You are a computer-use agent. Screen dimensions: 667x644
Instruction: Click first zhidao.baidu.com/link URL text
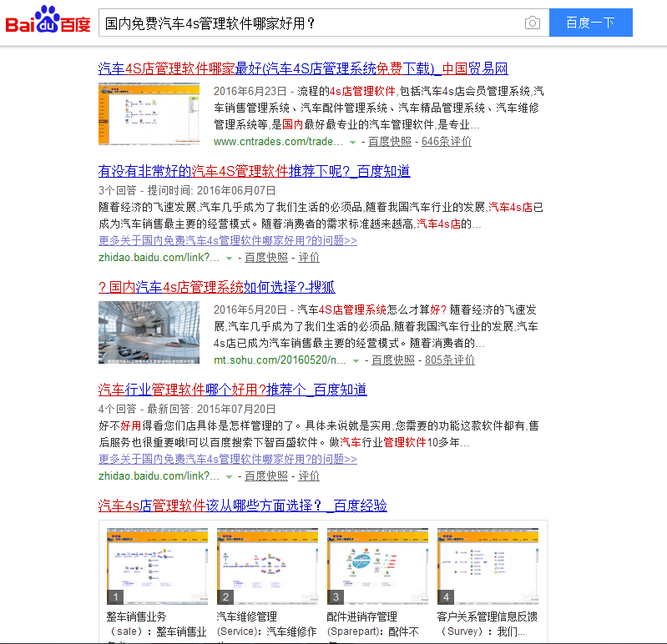pos(159,258)
